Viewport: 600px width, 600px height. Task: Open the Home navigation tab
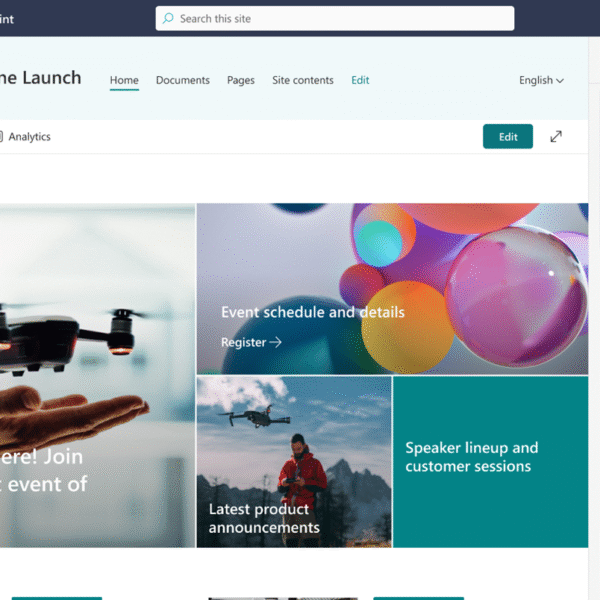coord(124,80)
